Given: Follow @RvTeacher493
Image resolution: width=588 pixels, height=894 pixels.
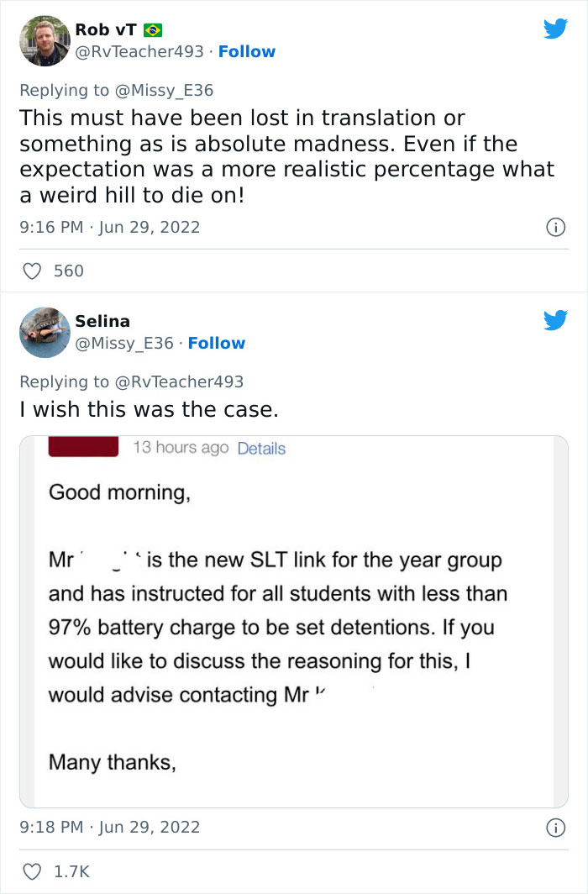Looking at the screenshot, I should tap(247, 51).
